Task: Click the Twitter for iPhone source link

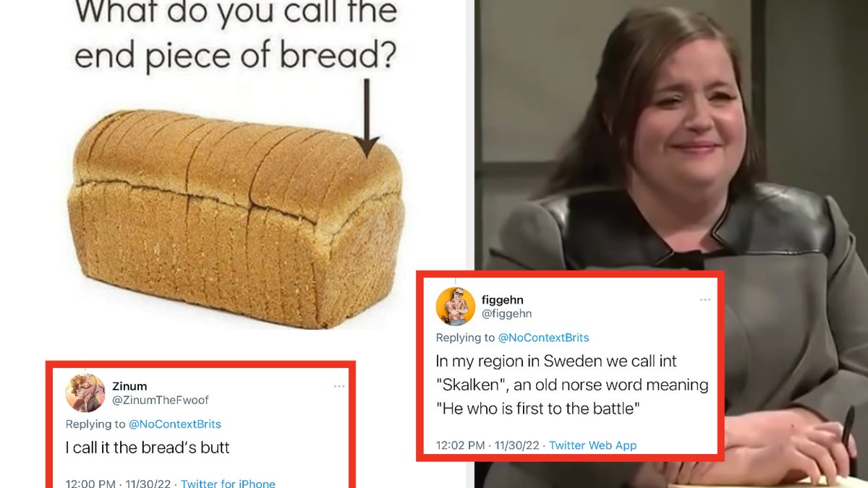Action: coord(228,484)
